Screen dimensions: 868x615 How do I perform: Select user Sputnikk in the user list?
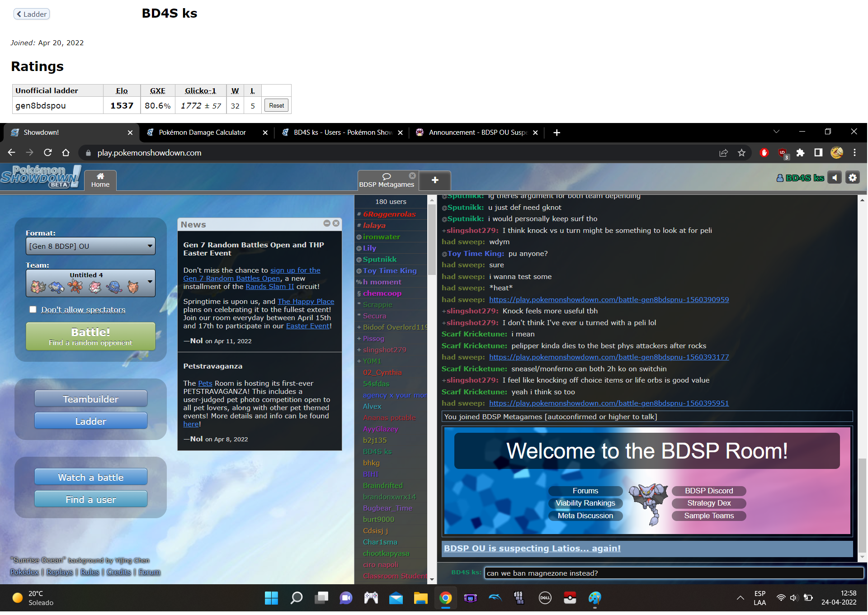tap(379, 259)
